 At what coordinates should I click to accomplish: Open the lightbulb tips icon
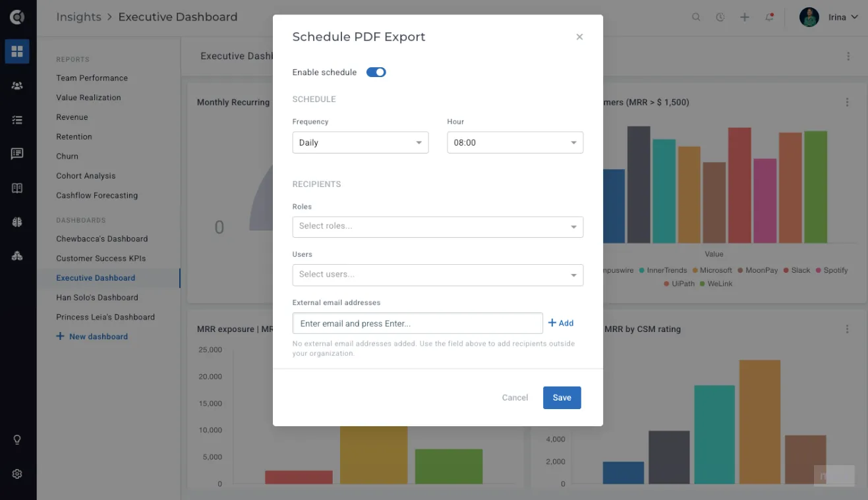click(17, 439)
